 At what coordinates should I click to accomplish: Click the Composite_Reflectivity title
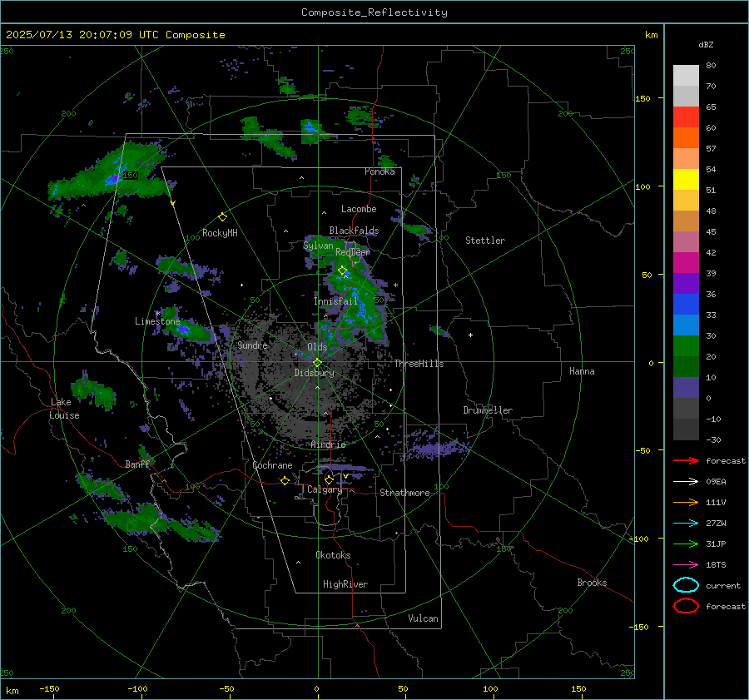374,12
